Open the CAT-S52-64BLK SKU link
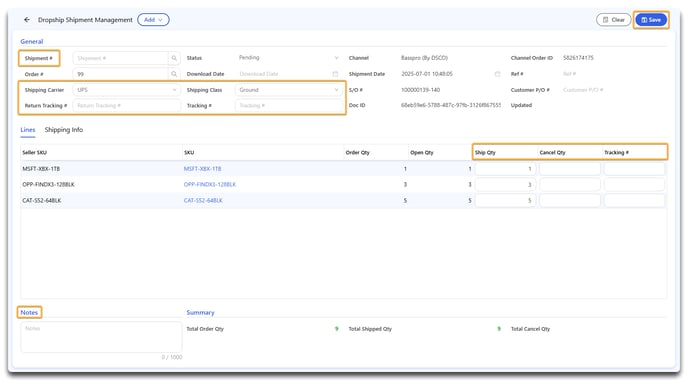Image resolution: width=688 pixels, height=380 pixels. tap(203, 201)
